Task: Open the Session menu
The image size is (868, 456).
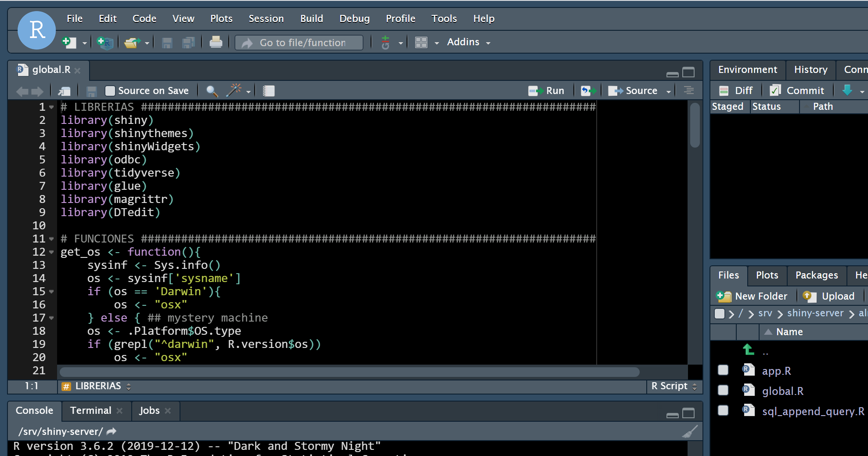Action: click(x=266, y=18)
